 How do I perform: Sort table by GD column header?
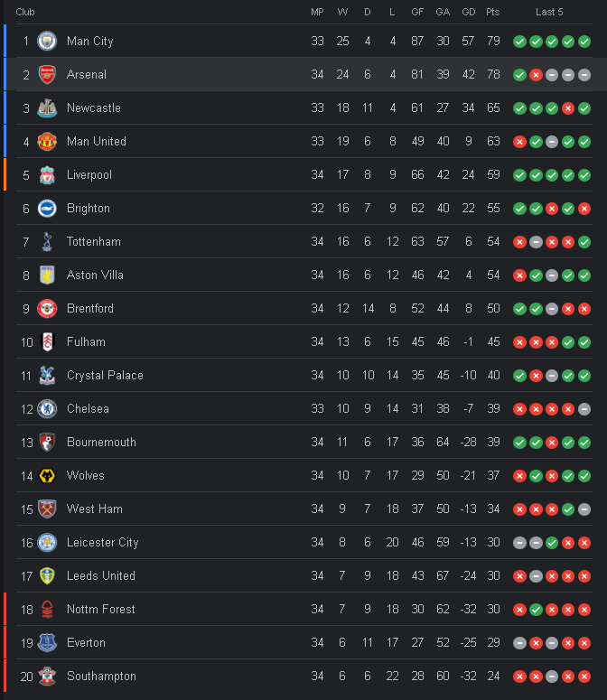(x=468, y=12)
